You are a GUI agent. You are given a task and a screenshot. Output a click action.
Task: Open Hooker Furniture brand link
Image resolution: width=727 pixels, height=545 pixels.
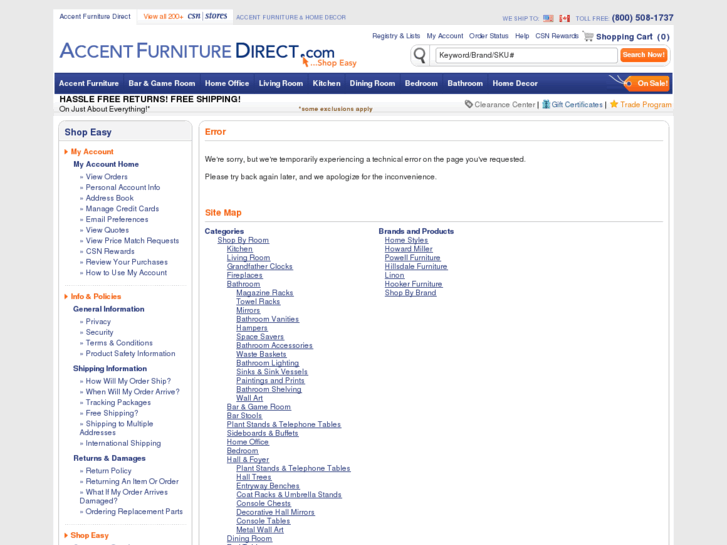[413, 284]
